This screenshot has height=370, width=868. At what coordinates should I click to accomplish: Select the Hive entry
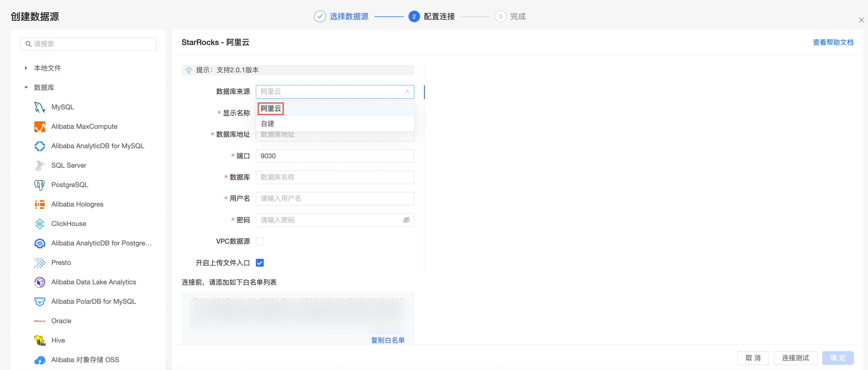[x=58, y=340]
